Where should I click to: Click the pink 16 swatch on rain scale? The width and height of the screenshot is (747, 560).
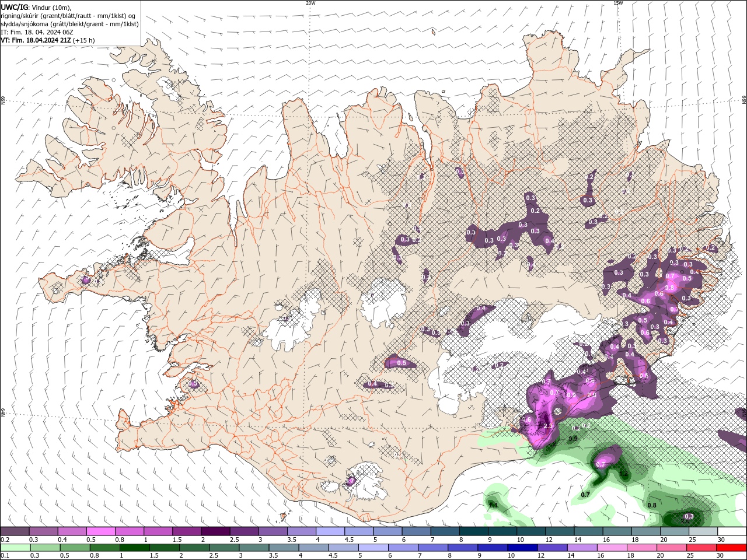tap(612, 548)
